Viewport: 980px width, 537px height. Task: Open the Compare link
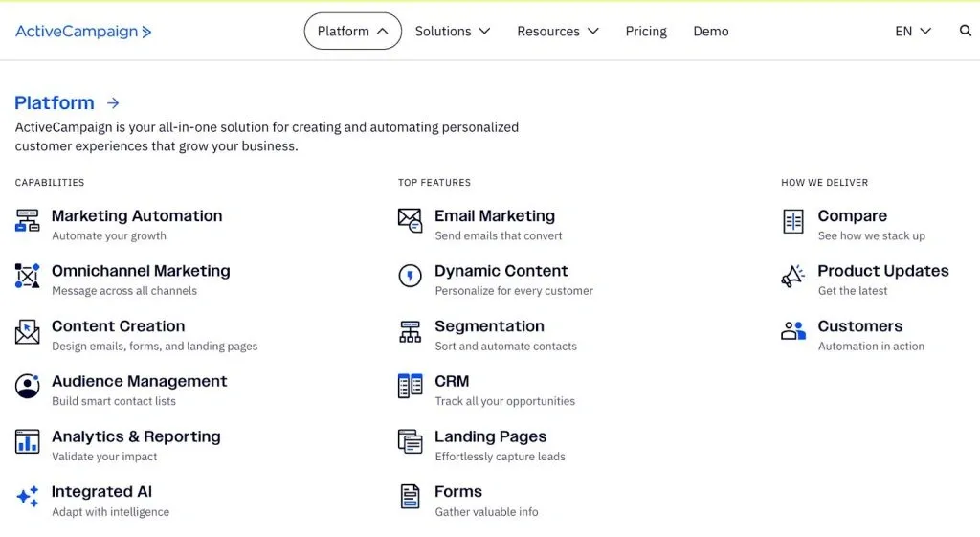click(x=852, y=215)
